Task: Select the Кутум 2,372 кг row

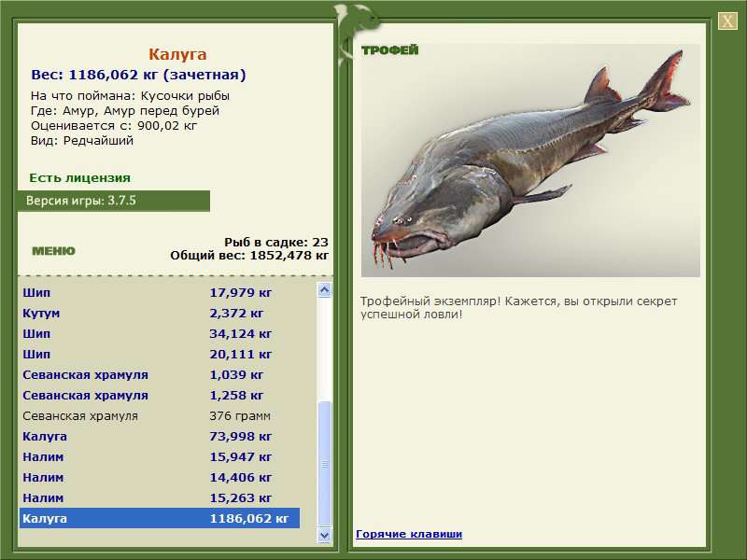Action: (160, 313)
